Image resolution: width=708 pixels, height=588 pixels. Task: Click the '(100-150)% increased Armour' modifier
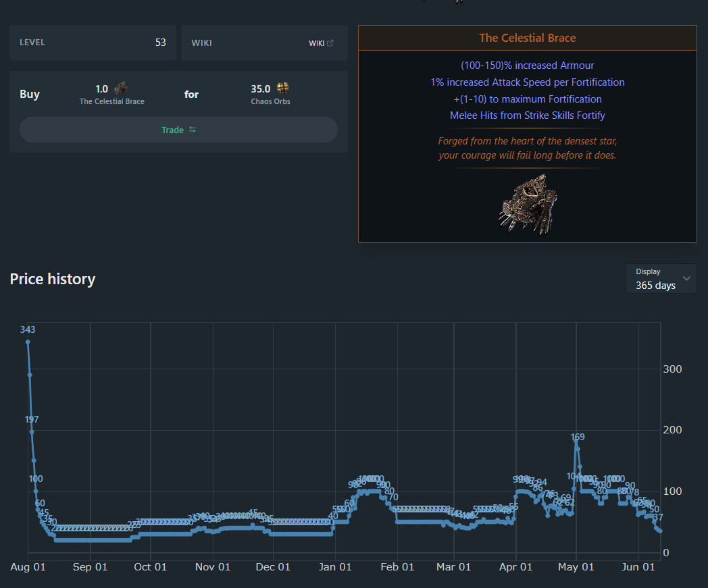click(528, 65)
